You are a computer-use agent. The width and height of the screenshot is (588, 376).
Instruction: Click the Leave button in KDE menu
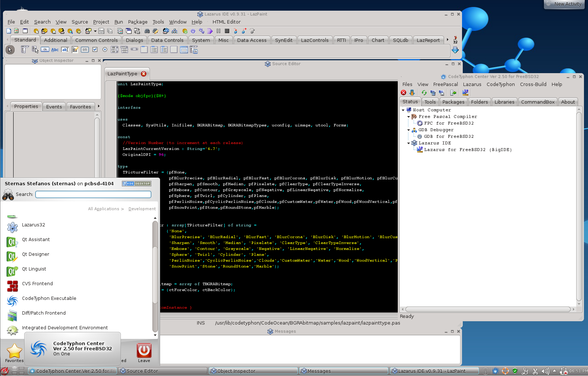pyautogui.click(x=144, y=353)
